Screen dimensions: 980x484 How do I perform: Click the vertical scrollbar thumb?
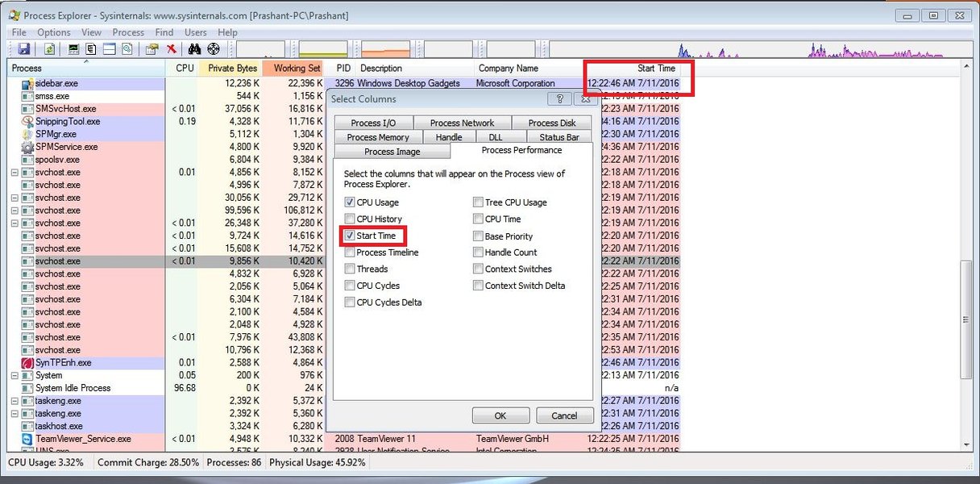[965, 320]
